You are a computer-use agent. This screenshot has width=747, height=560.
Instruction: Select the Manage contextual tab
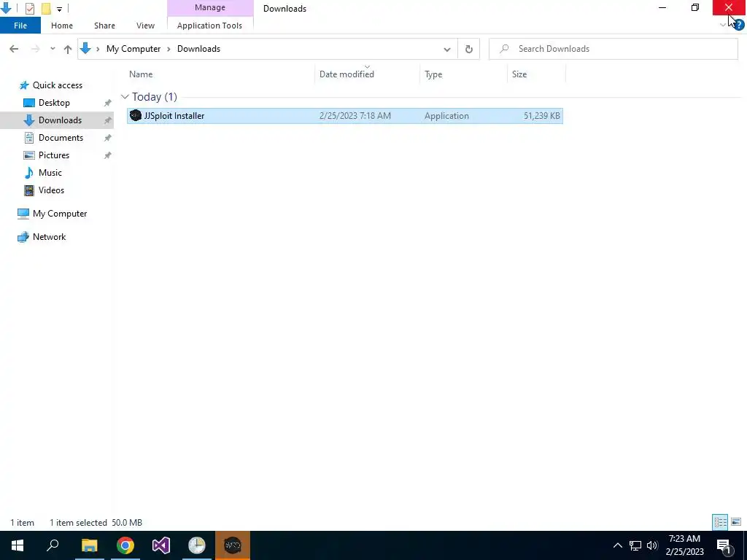(210, 7)
